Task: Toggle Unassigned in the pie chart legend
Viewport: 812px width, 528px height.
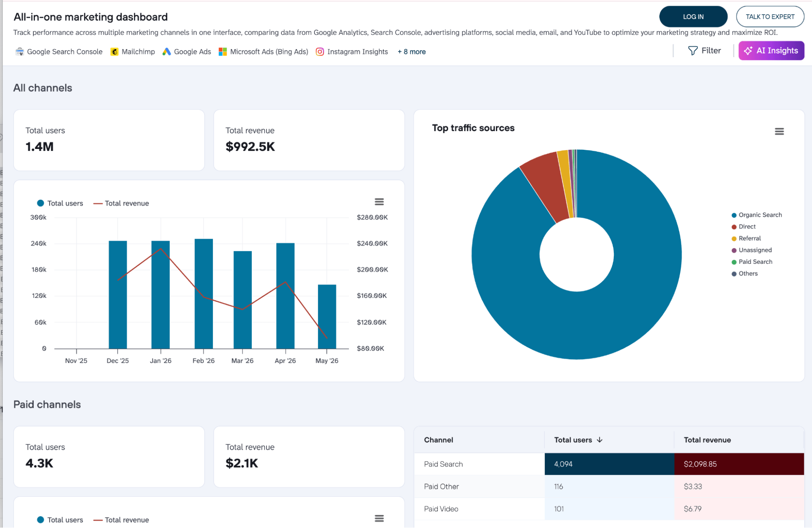Action: click(x=751, y=250)
